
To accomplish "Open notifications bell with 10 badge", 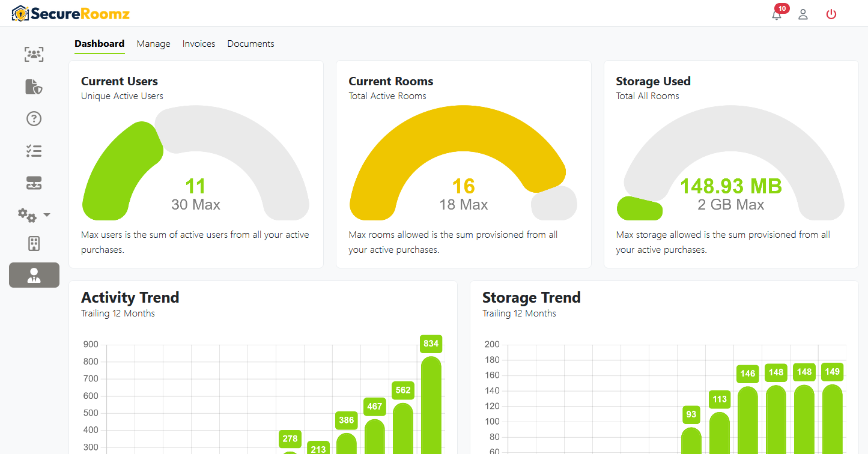I will [777, 15].
